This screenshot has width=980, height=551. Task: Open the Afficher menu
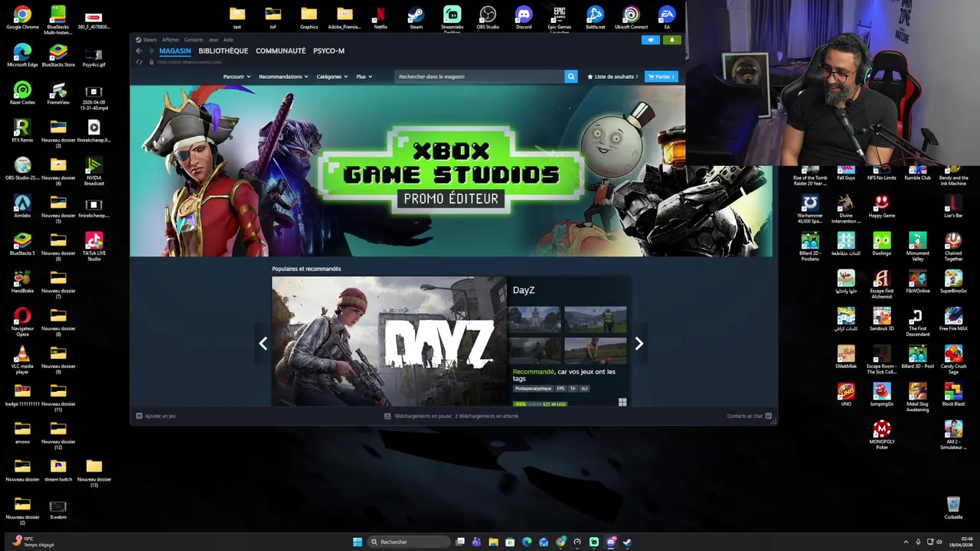coord(170,40)
